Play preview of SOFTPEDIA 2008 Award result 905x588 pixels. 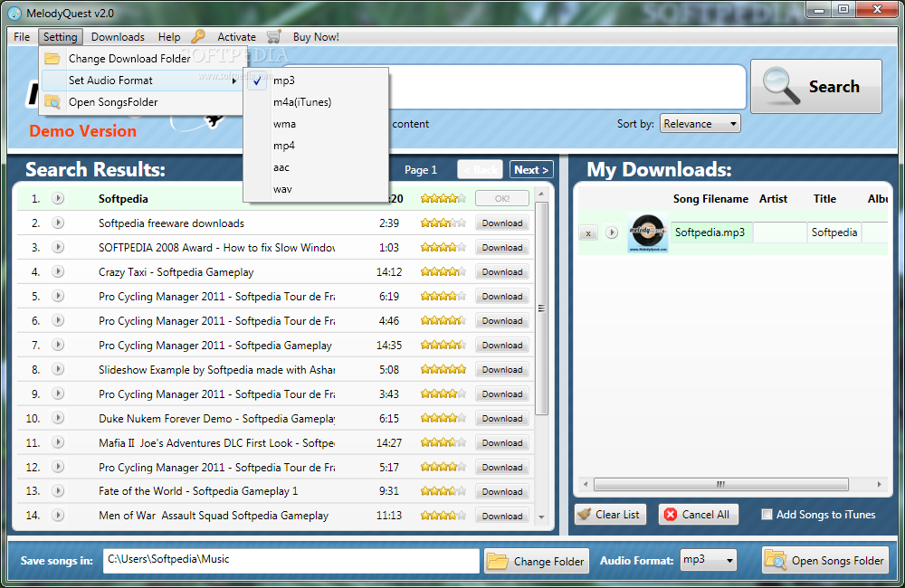pos(58,247)
